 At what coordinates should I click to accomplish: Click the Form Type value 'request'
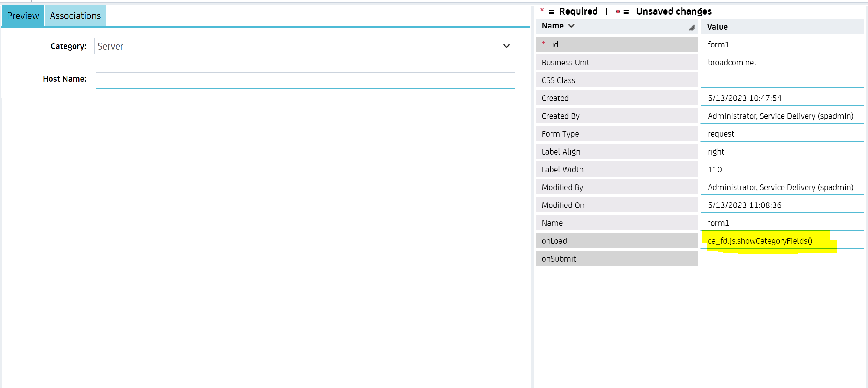coord(721,134)
